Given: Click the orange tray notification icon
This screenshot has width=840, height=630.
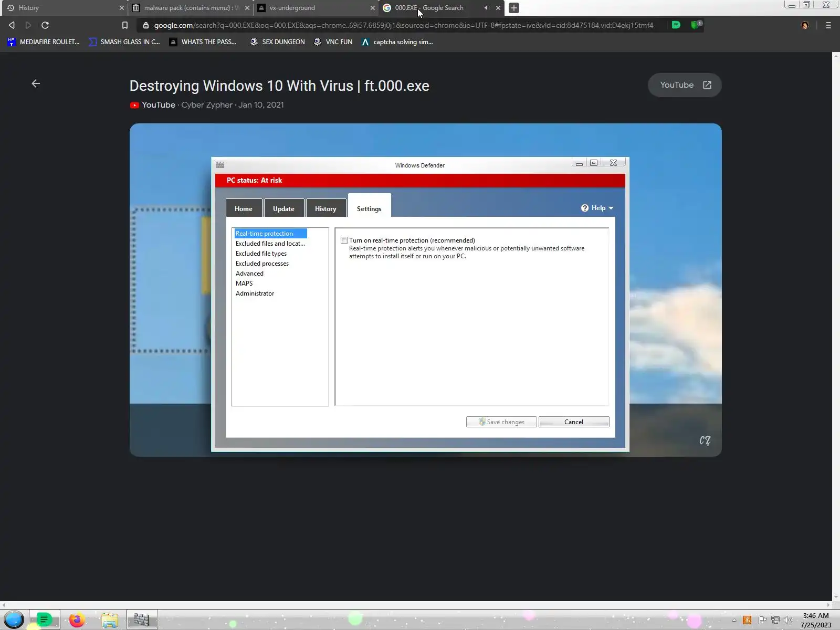Looking at the screenshot, I should (747, 621).
